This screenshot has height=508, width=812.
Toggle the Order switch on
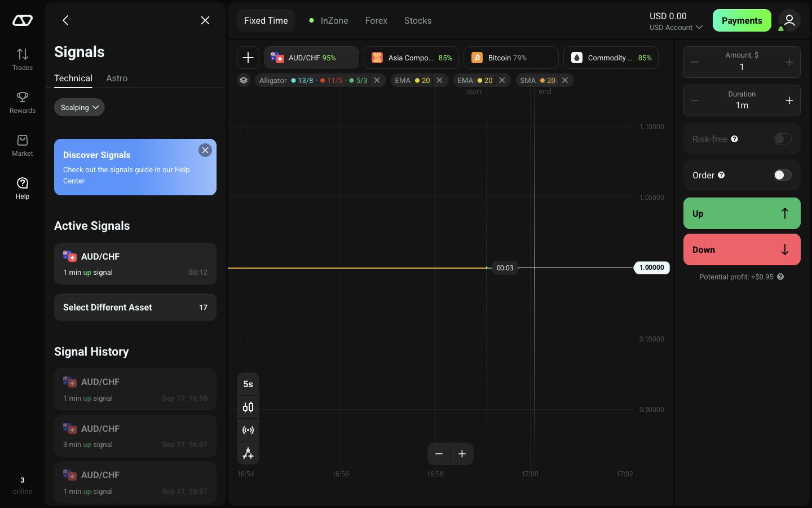(x=782, y=175)
